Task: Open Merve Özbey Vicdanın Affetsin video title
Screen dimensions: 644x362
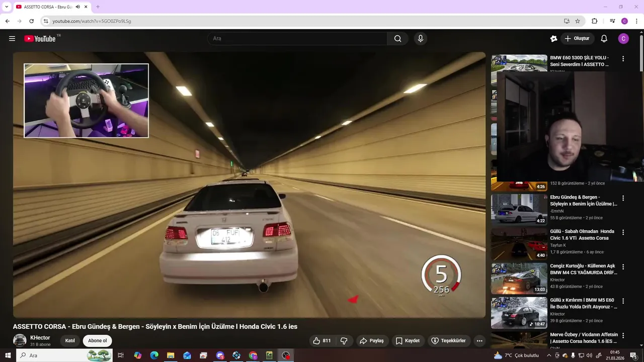Action: pos(584,338)
